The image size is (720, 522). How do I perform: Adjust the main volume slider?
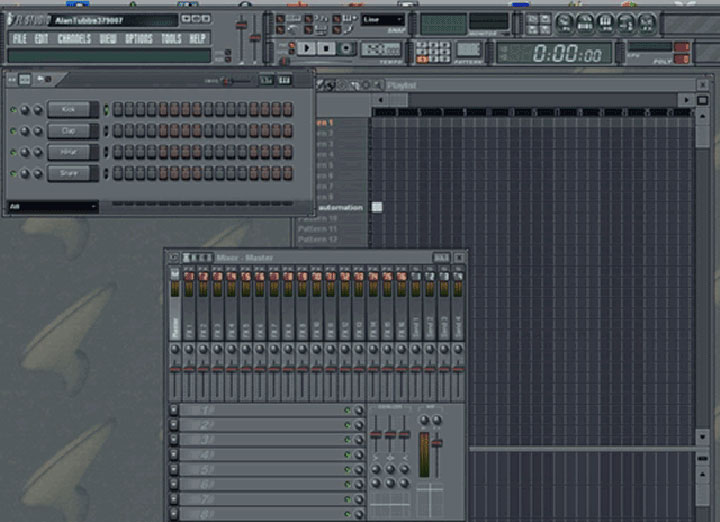tap(241, 39)
